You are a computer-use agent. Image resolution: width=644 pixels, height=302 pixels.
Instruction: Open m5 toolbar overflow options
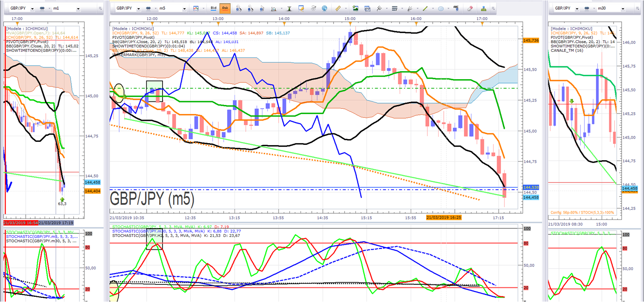coord(493,8)
